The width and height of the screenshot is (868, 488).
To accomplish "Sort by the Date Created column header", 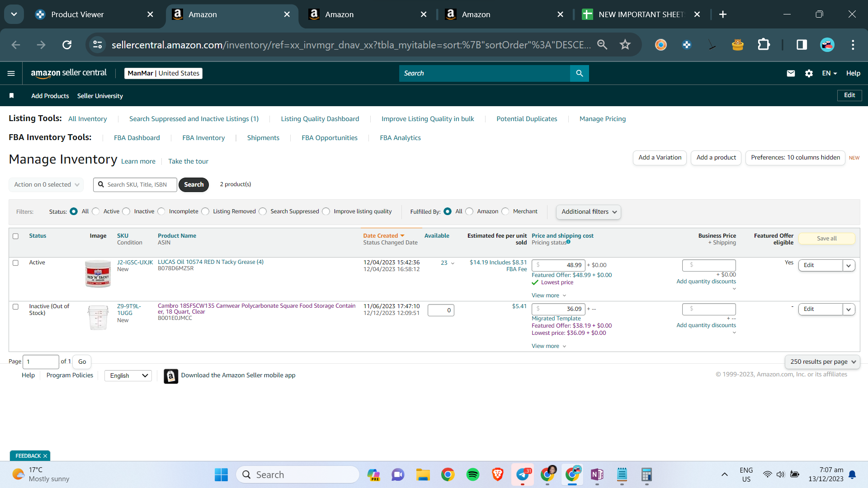I will [x=384, y=236].
